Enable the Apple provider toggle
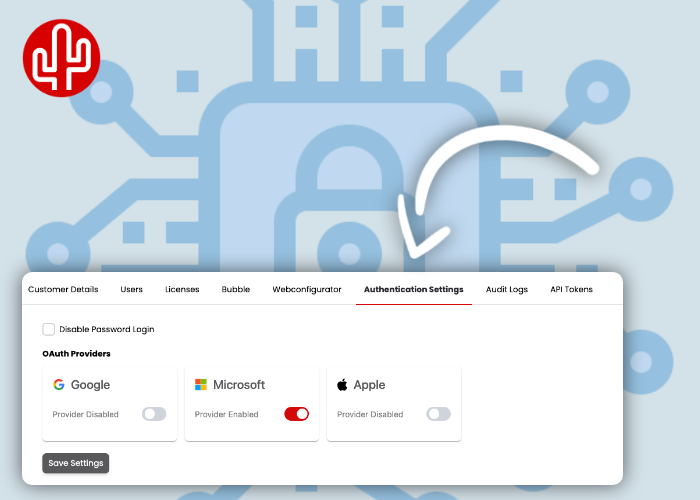The image size is (700, 500). (x=439, y=414)
